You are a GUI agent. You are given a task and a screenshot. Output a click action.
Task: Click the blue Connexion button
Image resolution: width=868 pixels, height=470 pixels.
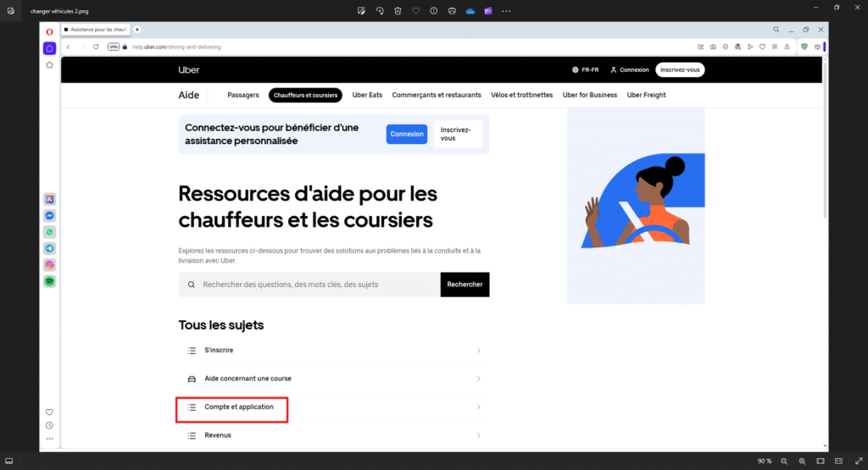[x=406, y=135]
